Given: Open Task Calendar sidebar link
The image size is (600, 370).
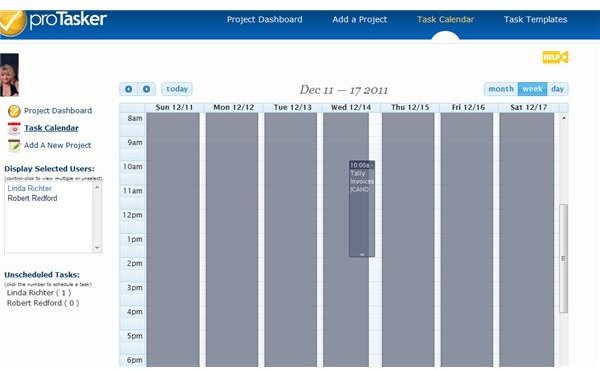Looking at the screenshot, I should 51,128.
